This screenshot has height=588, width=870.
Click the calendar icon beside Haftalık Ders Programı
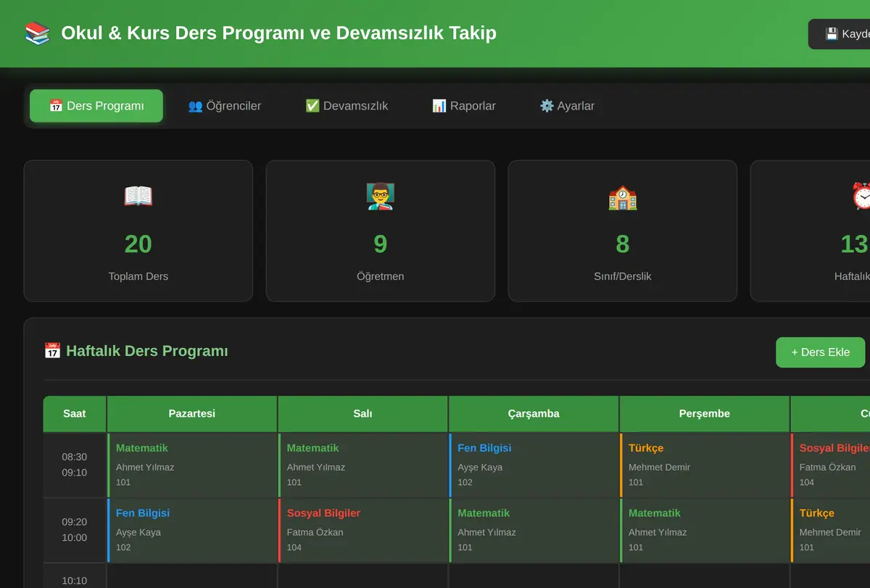[52, 351]
